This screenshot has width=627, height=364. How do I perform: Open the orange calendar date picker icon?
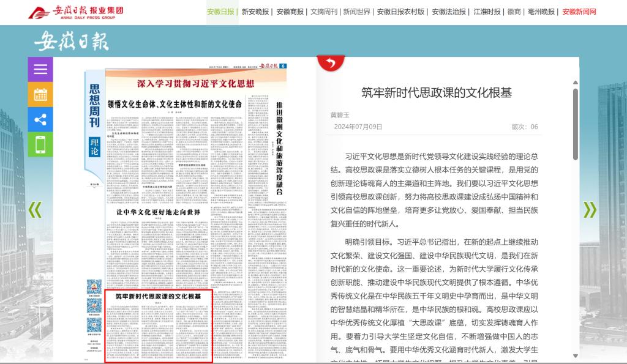click(x=40, y=94)
